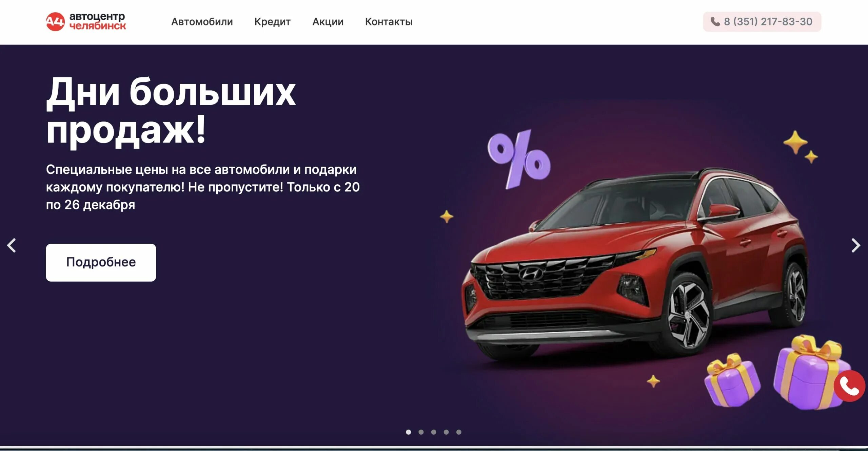Click the floating red phone call button

849,386
